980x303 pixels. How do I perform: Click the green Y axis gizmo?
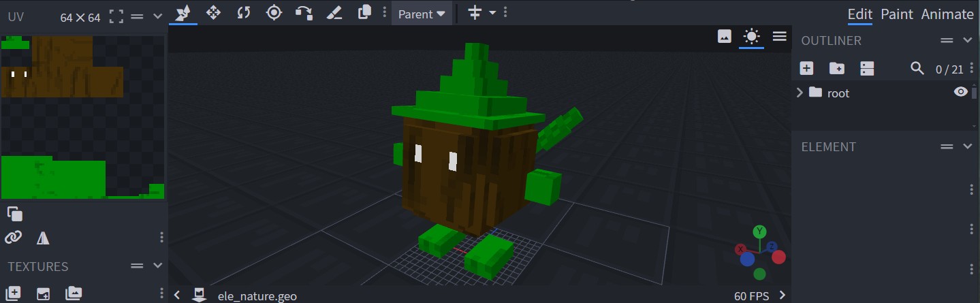coord(759,232)
